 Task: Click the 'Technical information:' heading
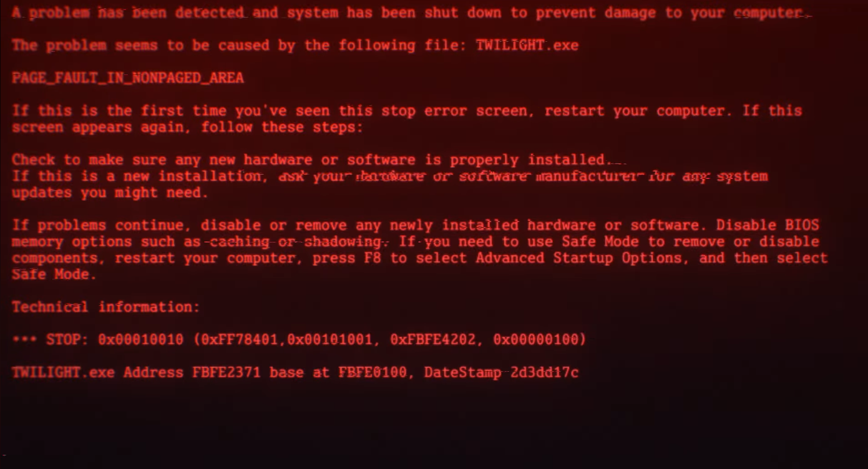pyautogui.click(x=106, y=307)
